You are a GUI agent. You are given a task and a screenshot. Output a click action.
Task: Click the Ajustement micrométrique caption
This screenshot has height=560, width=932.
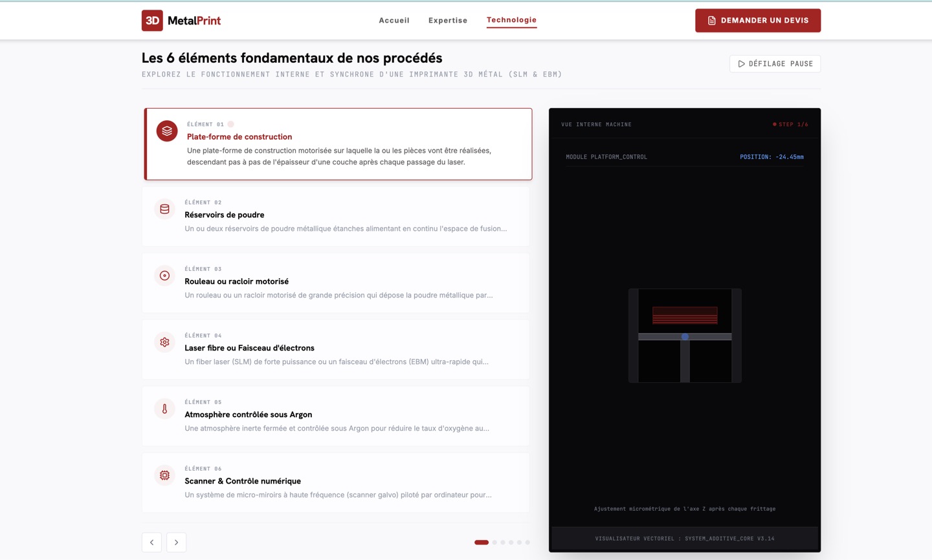tap(685, 509)
